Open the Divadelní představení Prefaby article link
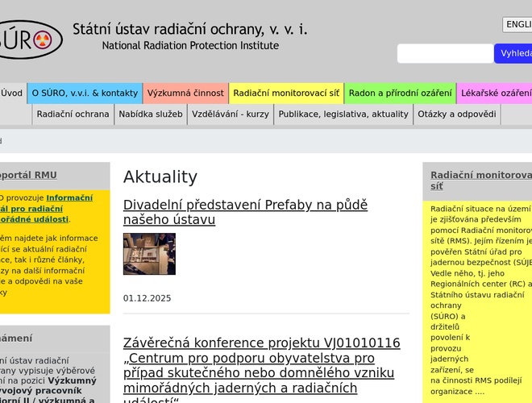532x403 pixels. (x=245, y=212)
